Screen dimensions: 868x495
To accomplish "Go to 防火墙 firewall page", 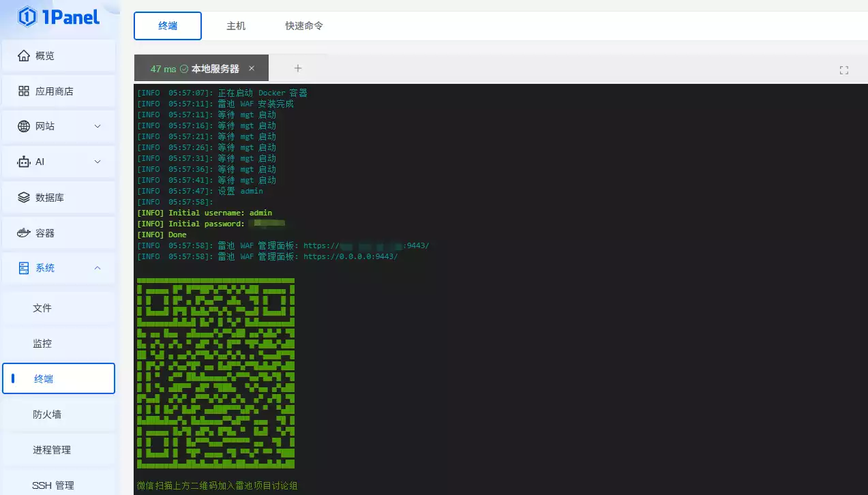I will pos(47,415).
